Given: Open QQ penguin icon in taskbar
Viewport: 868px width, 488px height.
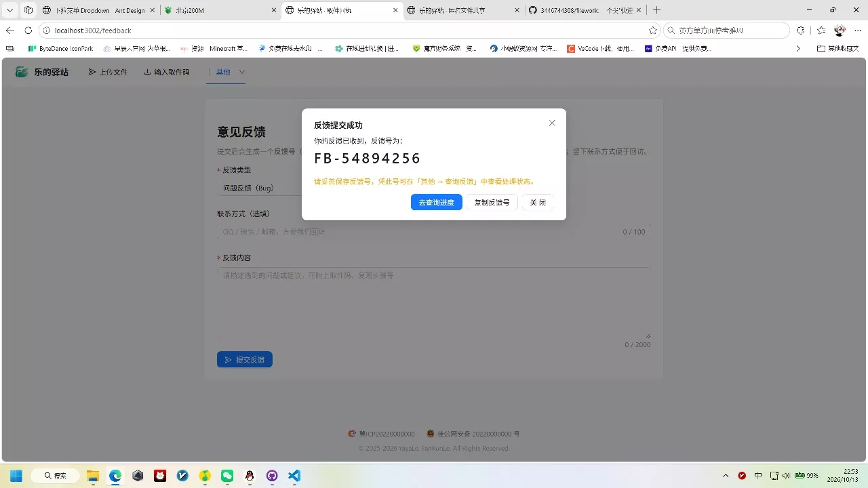Looking at the screenshot, I should point(250,476).
